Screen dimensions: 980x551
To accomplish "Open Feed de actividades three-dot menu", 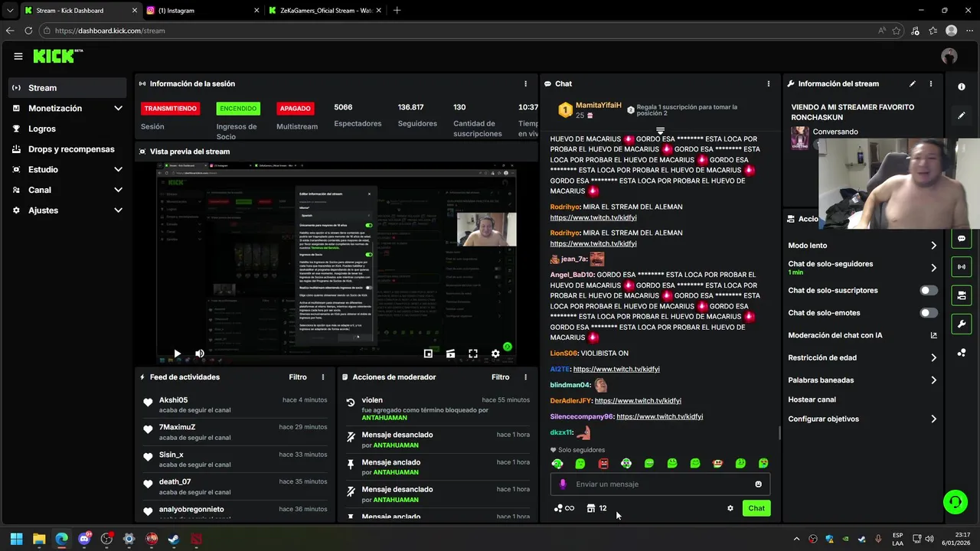I will pyautogui.click(x=323, y=377).
